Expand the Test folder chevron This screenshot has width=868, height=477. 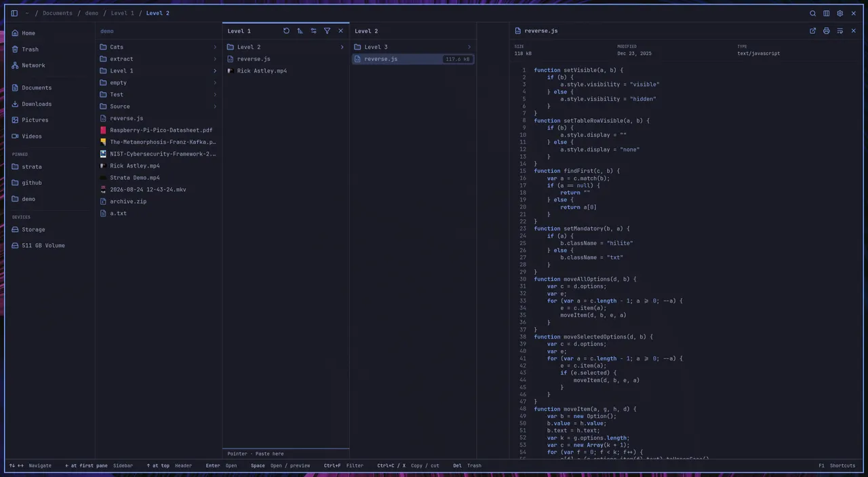(215, 94)
